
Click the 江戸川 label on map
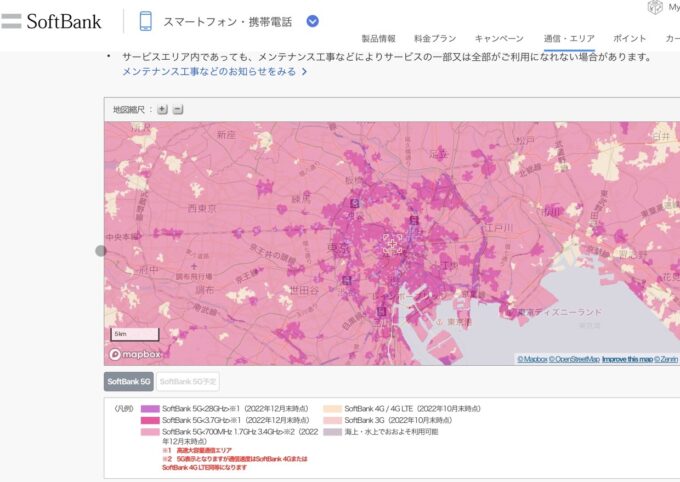click(498, 228)
